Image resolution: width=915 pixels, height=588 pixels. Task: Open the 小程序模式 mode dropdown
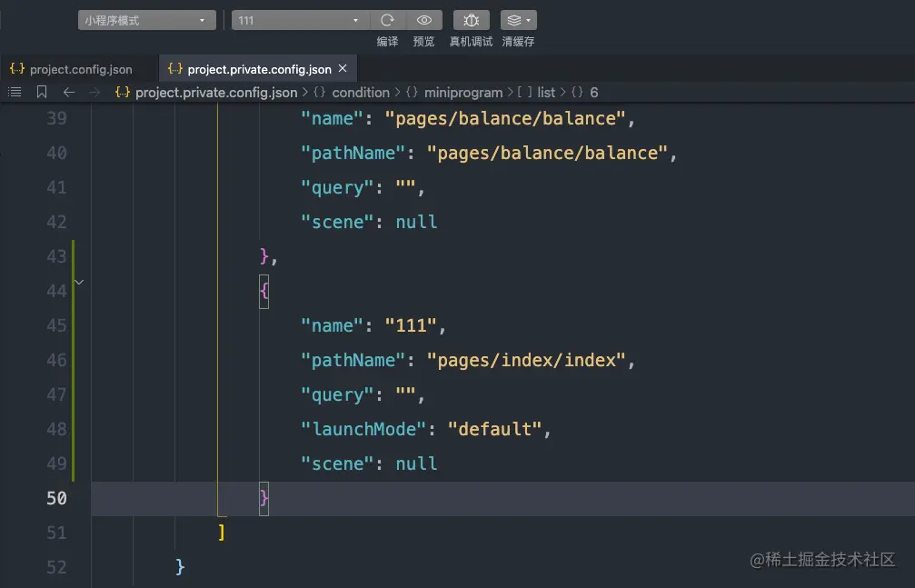[x=146, y=20]
